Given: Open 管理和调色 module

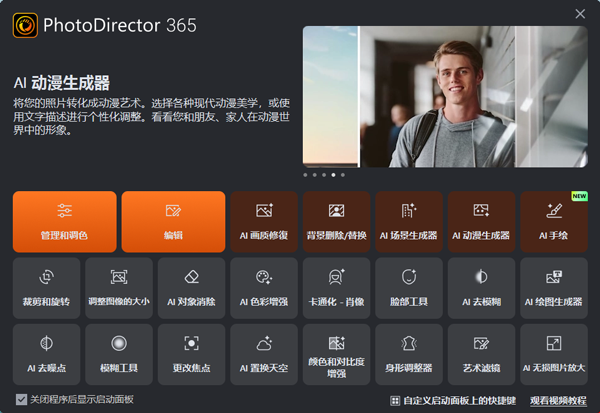Looking at the screenshot, I should pyautogui.click(x=65, y=222).
